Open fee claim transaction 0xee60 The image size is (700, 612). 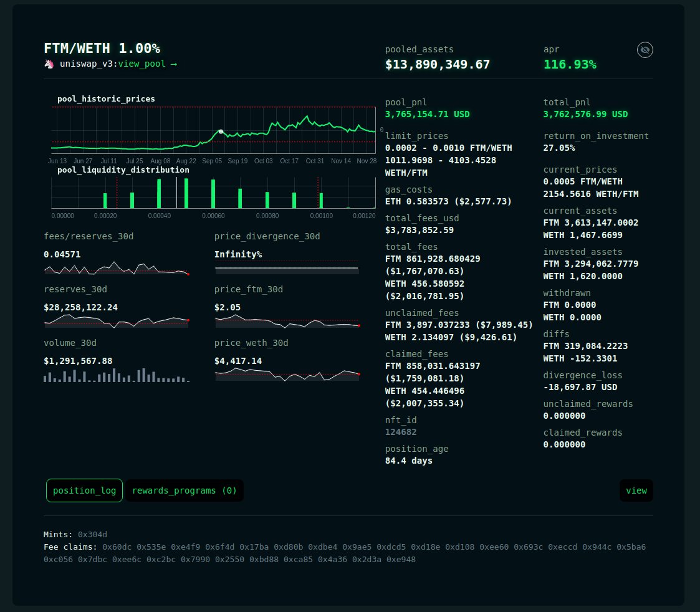tap(494, 547)
